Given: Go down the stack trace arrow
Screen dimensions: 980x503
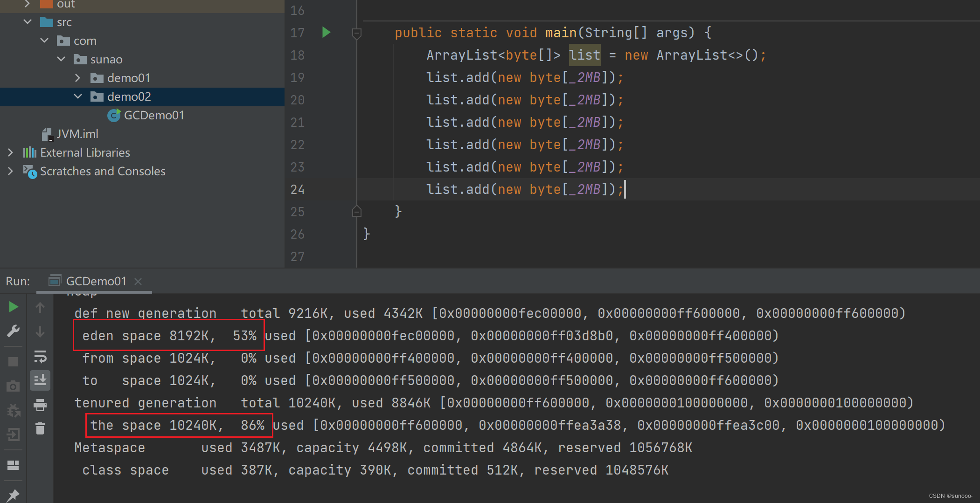Looking at the screenshot, I should [x=40, y=331].
